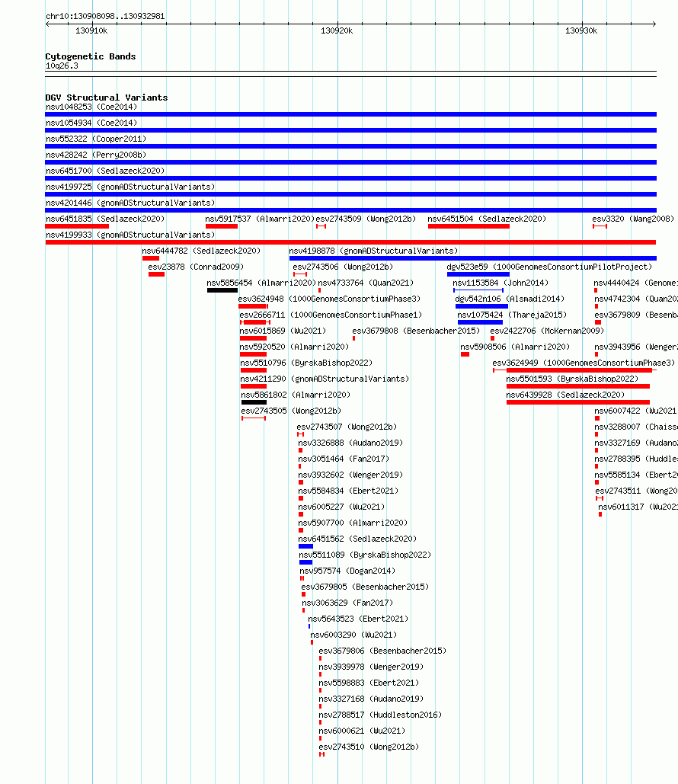Open the nsv428242 (Perry2008b) variant label
The height and width of the screenshot is (784, 678).
tap(96, 155)
